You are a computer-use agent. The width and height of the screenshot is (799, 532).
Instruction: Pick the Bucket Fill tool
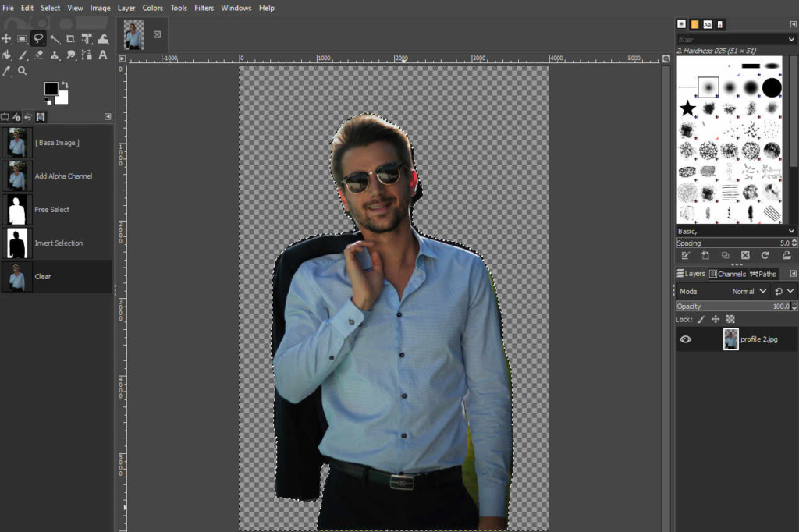tap(7, 55)
